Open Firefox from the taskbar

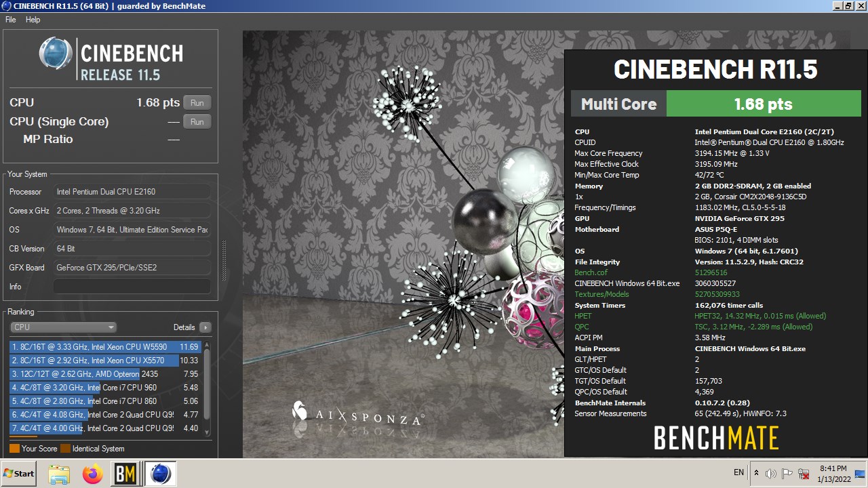(x=92, y=474)
